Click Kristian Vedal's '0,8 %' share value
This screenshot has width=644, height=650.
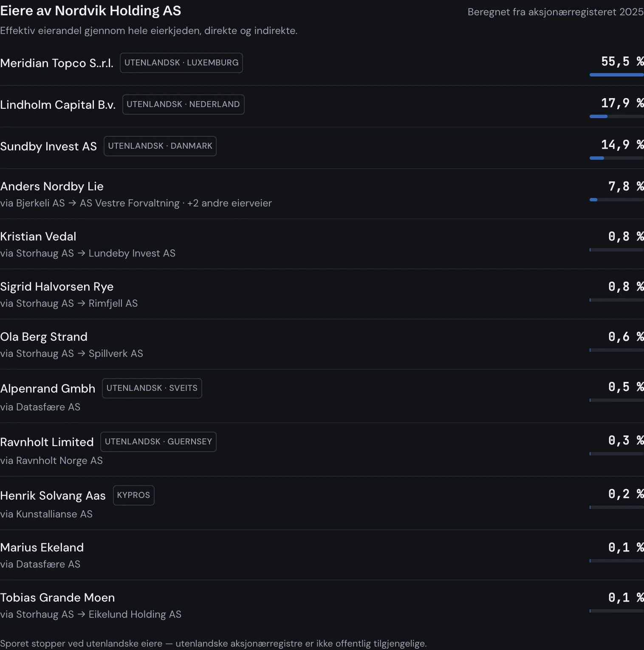tap(626, 237)
